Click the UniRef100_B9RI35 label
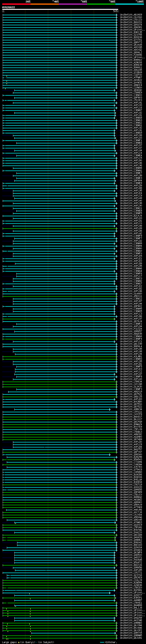146x644 pixels. [131, 32]
